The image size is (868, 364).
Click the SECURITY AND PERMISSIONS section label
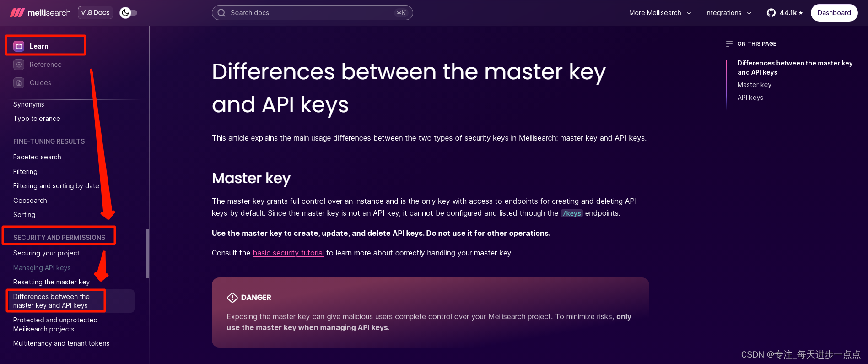coord(59,238)
